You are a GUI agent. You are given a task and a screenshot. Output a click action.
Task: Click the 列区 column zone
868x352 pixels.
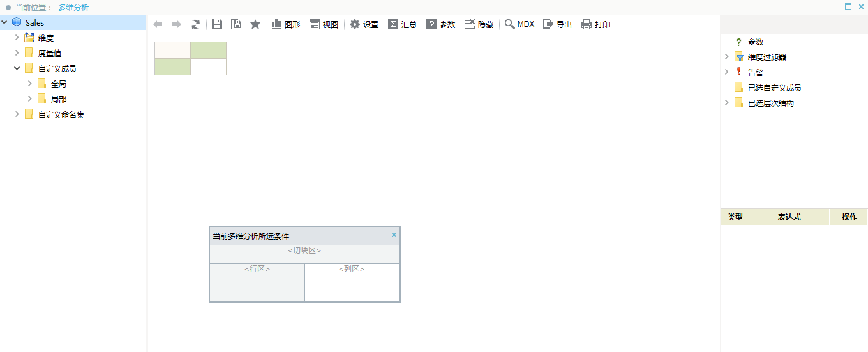[352, 282]
